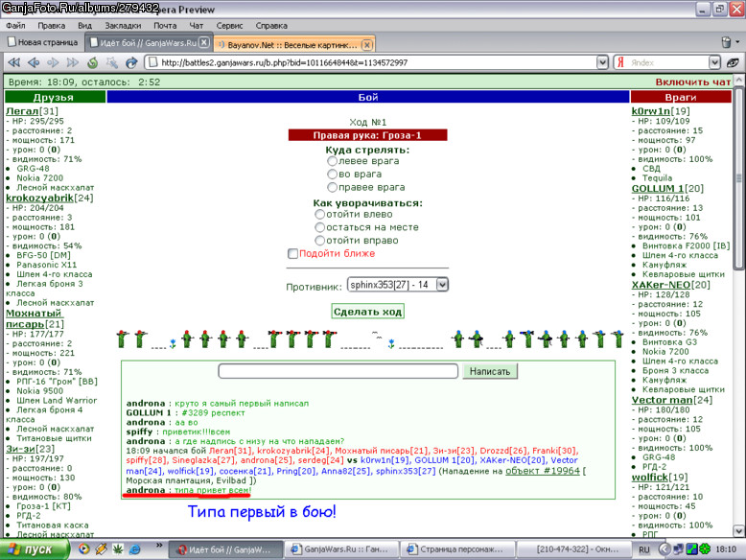Open enemy 'k0rw1n' profile link
The height and width of the screenshot is (560, 746).
(x=650, y=111)
